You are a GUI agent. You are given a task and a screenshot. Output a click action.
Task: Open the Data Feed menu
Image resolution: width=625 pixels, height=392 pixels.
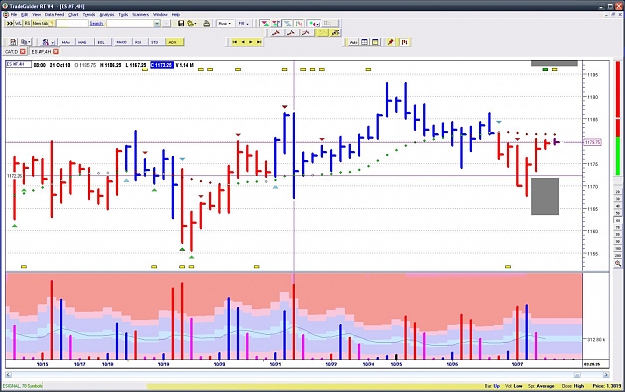pyautogui.click(x=54, y=14)
